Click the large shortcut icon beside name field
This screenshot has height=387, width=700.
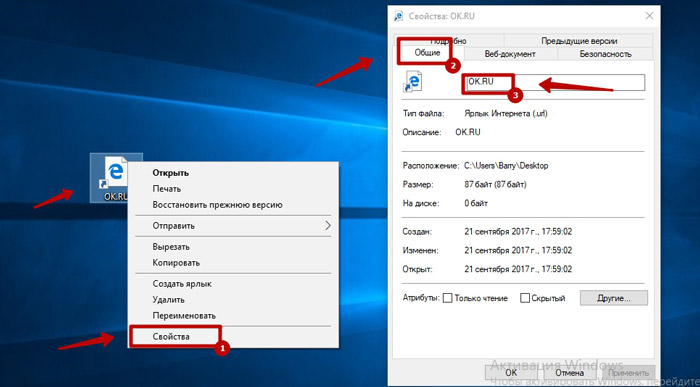point(412,83)
